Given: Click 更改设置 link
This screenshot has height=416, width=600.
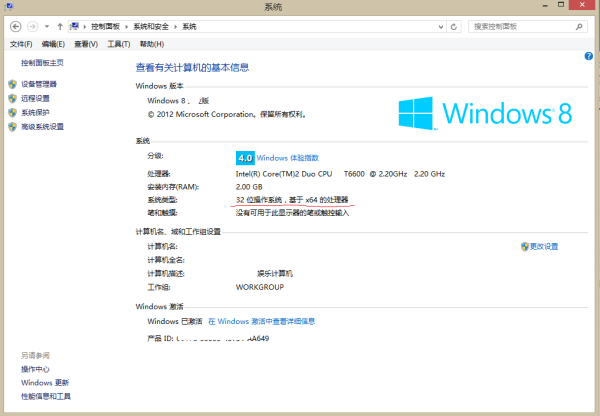Looking at the screenshot, I should 544,246.
